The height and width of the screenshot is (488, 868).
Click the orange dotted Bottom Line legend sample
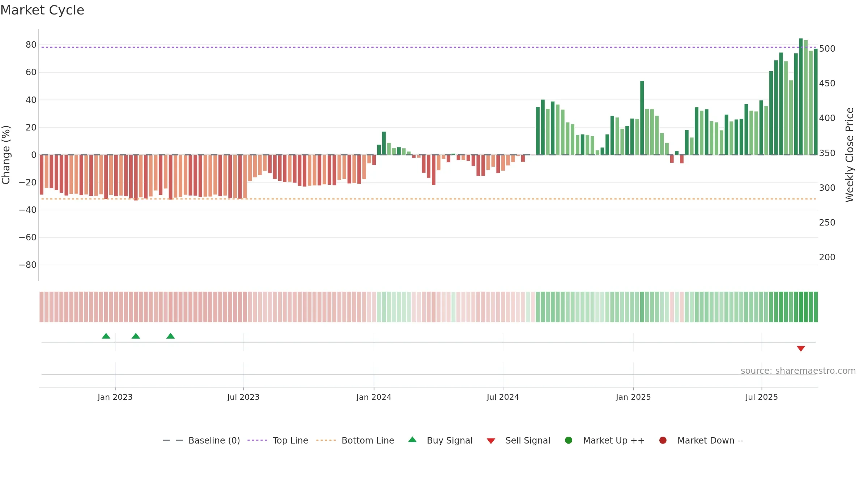point(326,440)
